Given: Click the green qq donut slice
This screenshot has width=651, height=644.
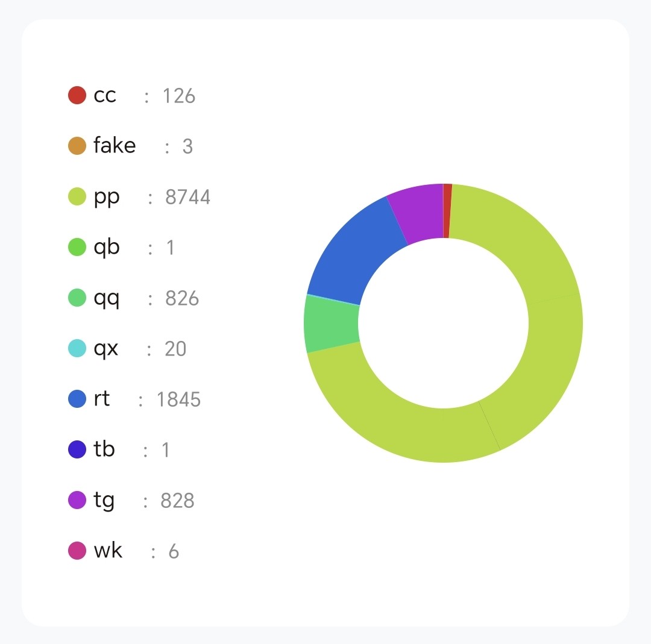Looking at the screenshot, I should 330,324.
